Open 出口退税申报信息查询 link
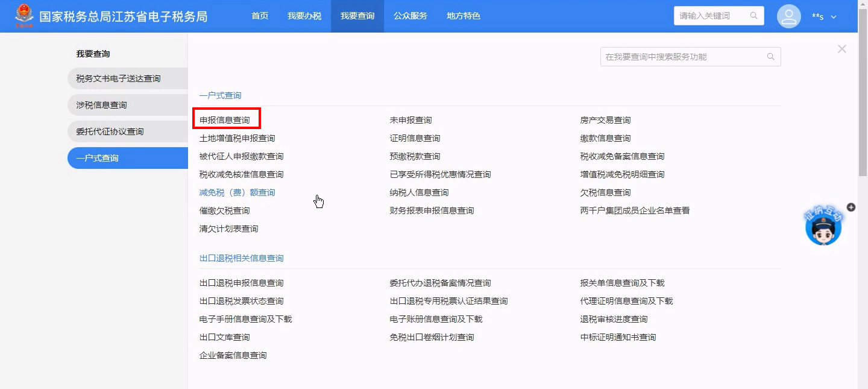Screen dimensions: 868x389 pyautogui.click(x=241, y=283)
